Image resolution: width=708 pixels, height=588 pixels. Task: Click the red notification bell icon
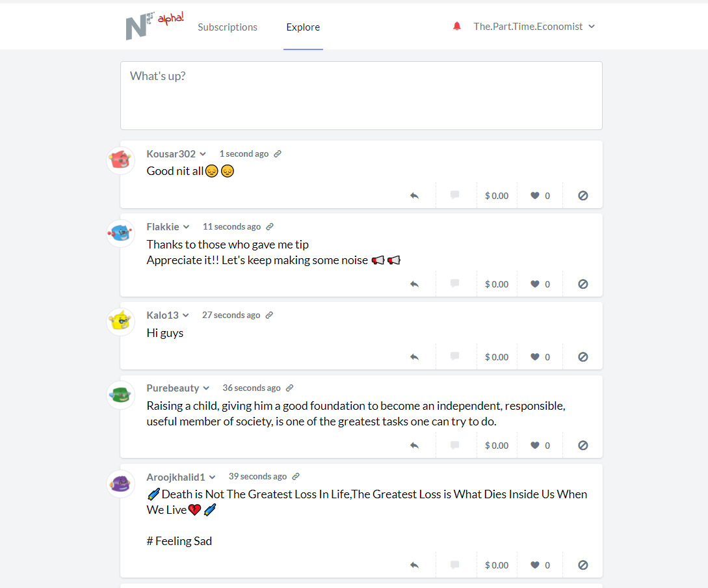click(x=457, y=27)
